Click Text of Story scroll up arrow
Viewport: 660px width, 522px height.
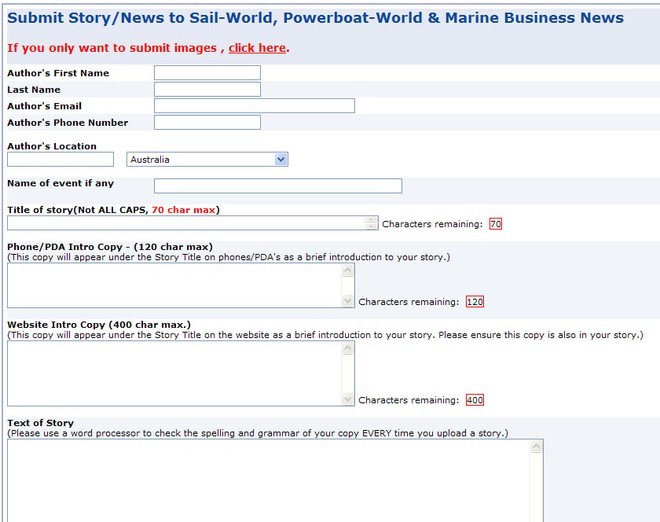[x=536, y=447]
